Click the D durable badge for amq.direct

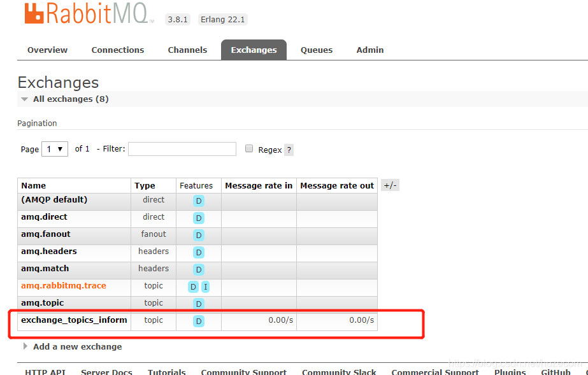[x=199, y=218]
